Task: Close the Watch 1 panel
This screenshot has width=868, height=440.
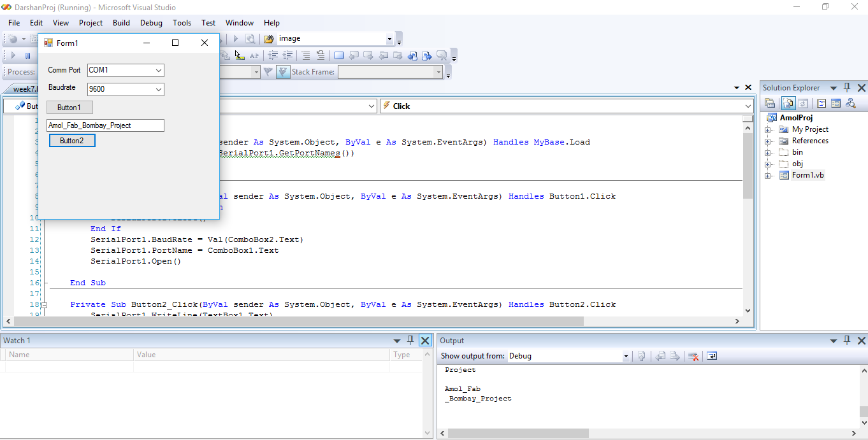Action: click(425, 341)
